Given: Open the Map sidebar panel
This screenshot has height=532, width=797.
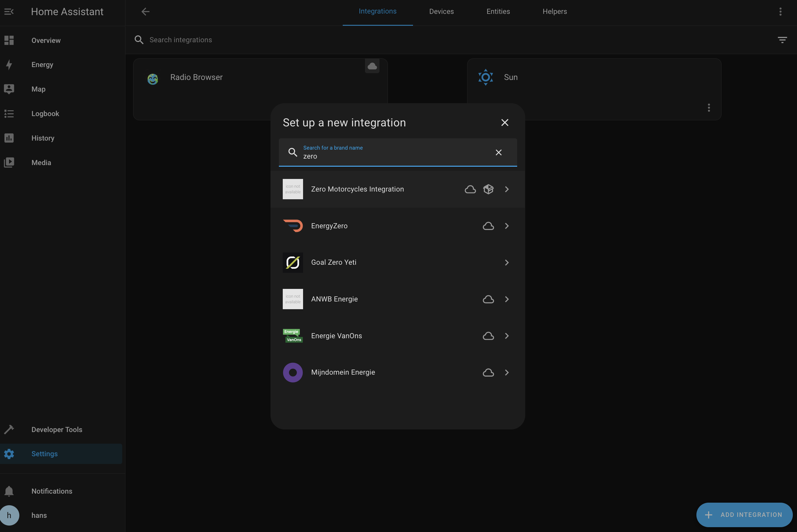Looking at the screenshot, I should [x=38, y=89].
